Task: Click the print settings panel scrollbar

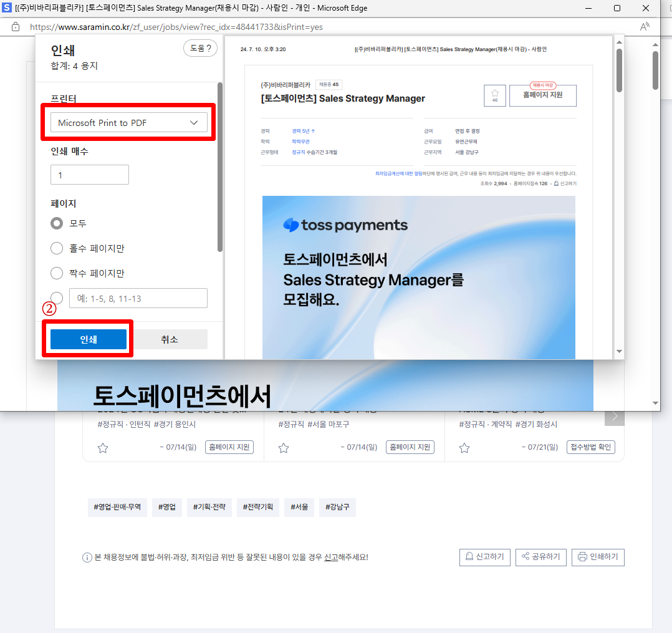Action: pyautogui.click(x=220, y=167)
